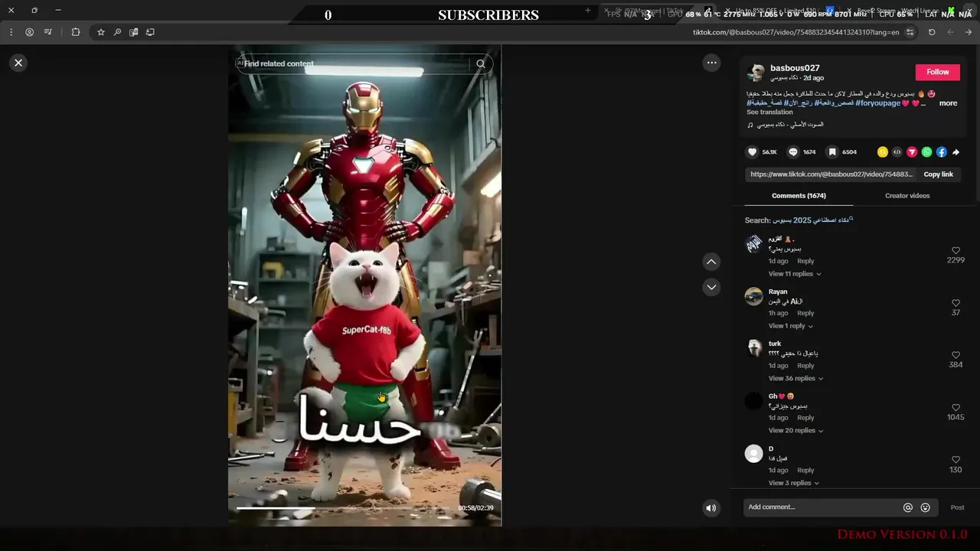This screenshot has width=980, height=551.
Task: Click See translation link
Action: [x=769, y=112]
